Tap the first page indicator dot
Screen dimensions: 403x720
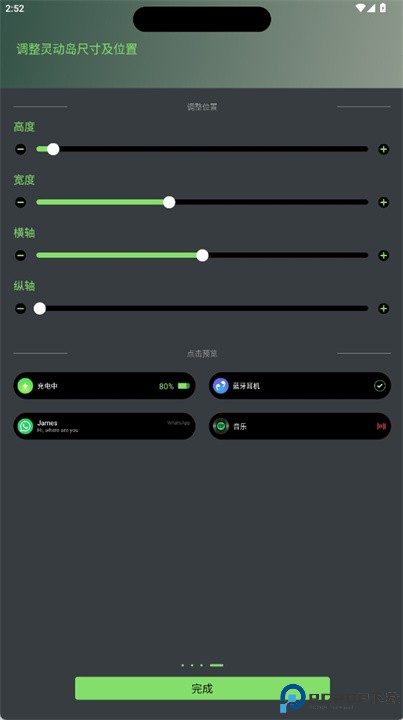click(x=183, y=665)
